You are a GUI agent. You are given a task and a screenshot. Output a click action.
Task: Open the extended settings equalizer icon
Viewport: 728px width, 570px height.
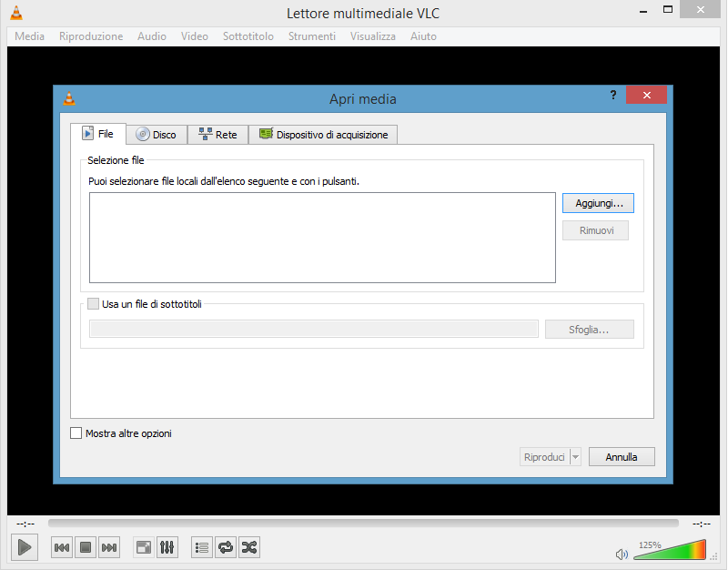coord(167,547)
